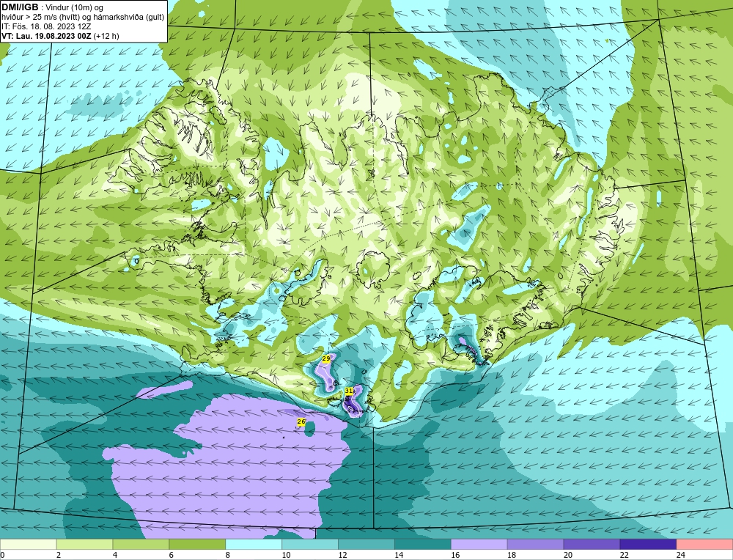Click the yellow gust label 31

(x=349, y=391)
